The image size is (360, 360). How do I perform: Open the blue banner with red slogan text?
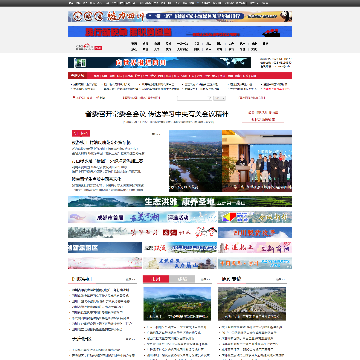pyautogui.click(x=180, y=32)
